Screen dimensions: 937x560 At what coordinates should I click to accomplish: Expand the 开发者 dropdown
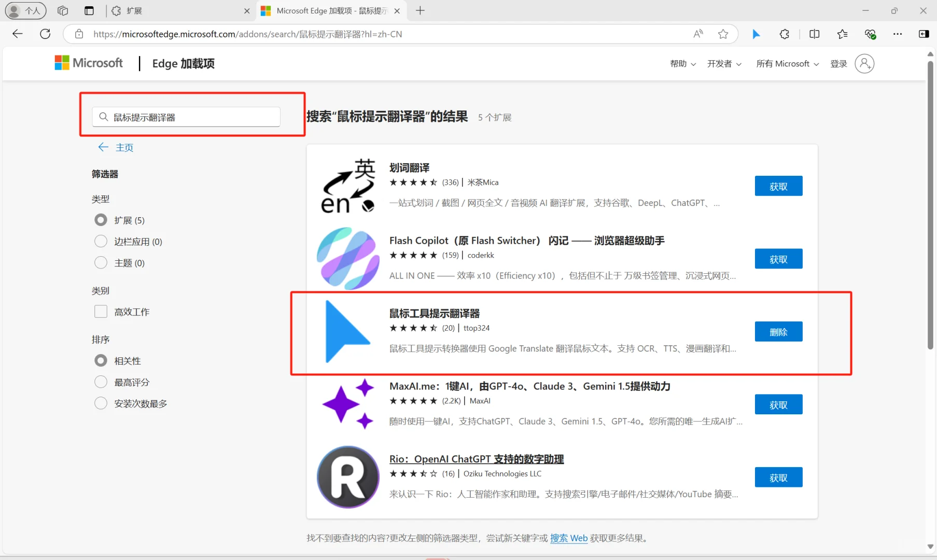[x=724, y=63]
